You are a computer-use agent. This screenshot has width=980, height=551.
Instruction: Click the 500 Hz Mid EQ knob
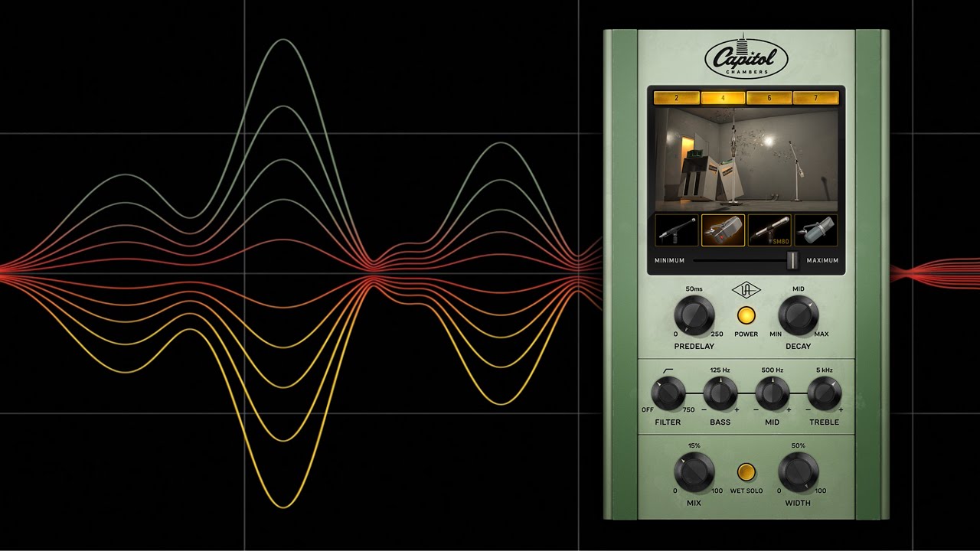[x=772, y=394]
